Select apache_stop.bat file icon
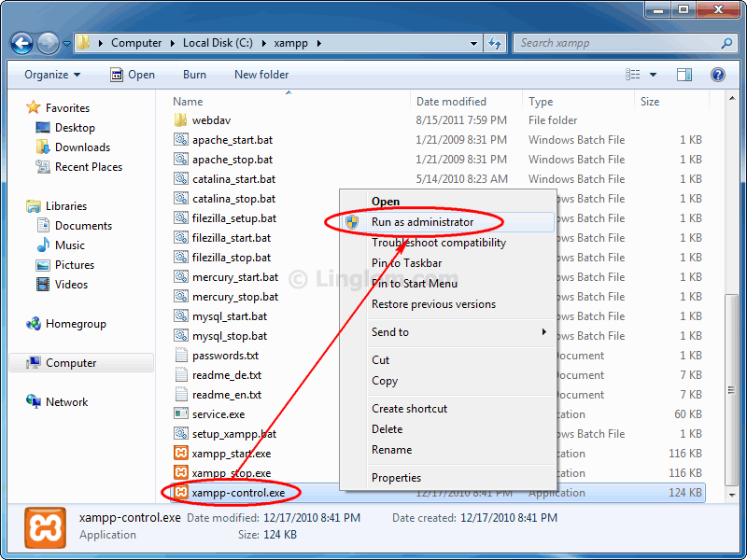The image size is (747, 560). (x=180, y=159)
